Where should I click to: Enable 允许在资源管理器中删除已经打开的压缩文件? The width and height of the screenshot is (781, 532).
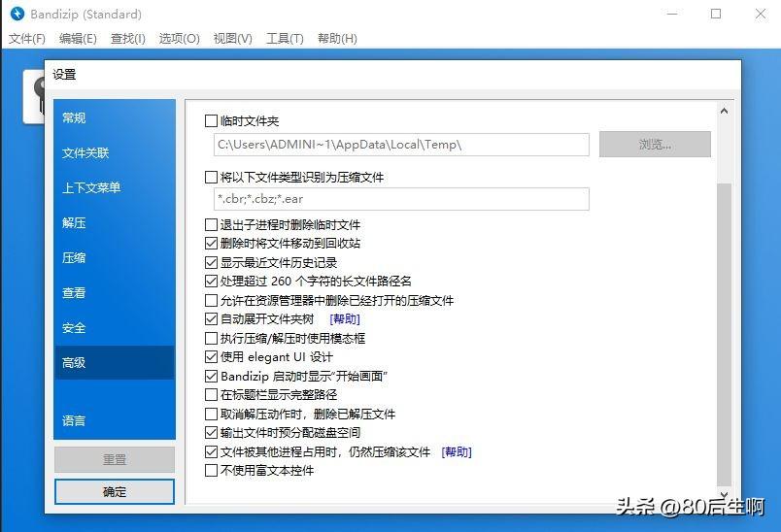coord(211,301)
